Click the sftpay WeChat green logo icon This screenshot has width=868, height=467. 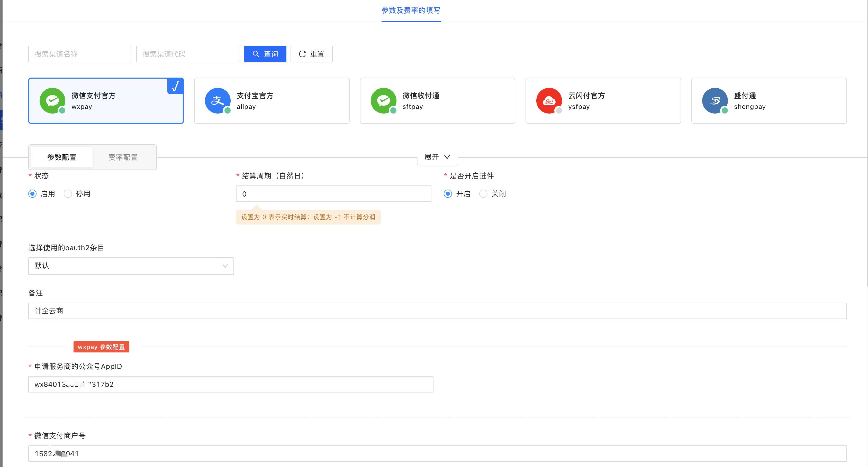383,100
